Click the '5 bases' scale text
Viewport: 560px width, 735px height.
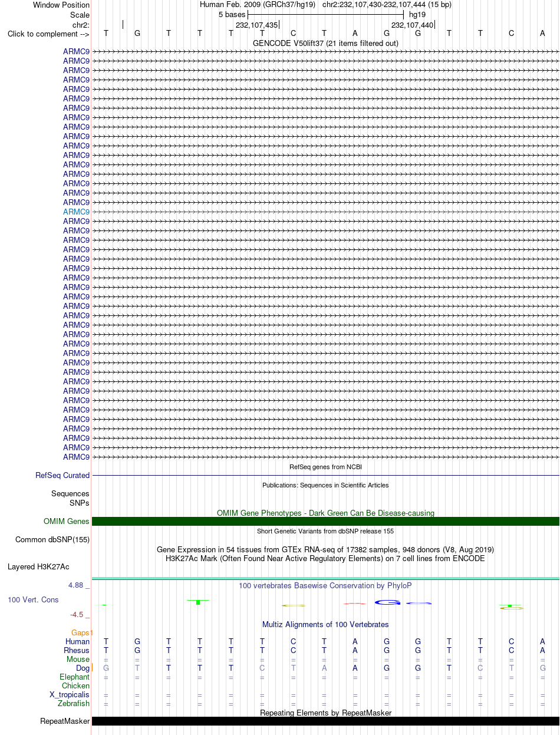232,15
